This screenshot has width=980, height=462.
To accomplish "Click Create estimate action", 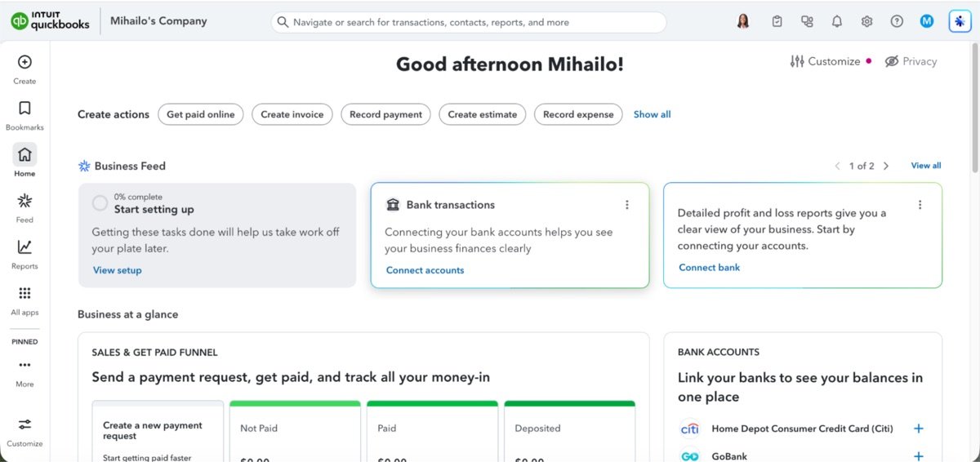I will tap(483, 114).
